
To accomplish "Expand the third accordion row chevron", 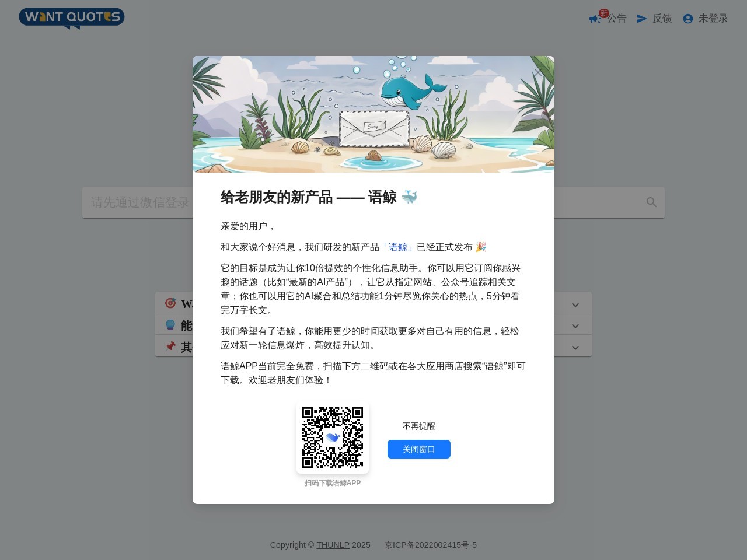I will coord(575,348).
